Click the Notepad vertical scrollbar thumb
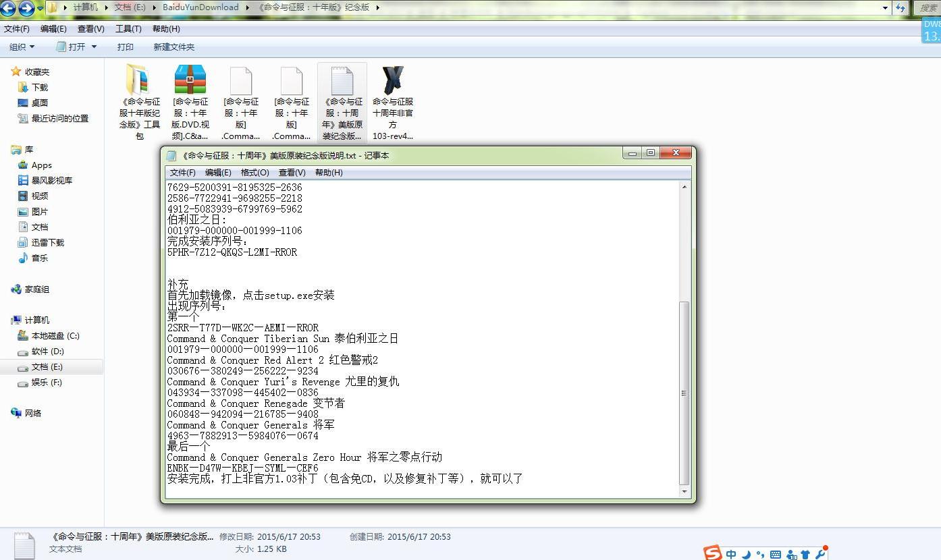 (x=684, y=393)
